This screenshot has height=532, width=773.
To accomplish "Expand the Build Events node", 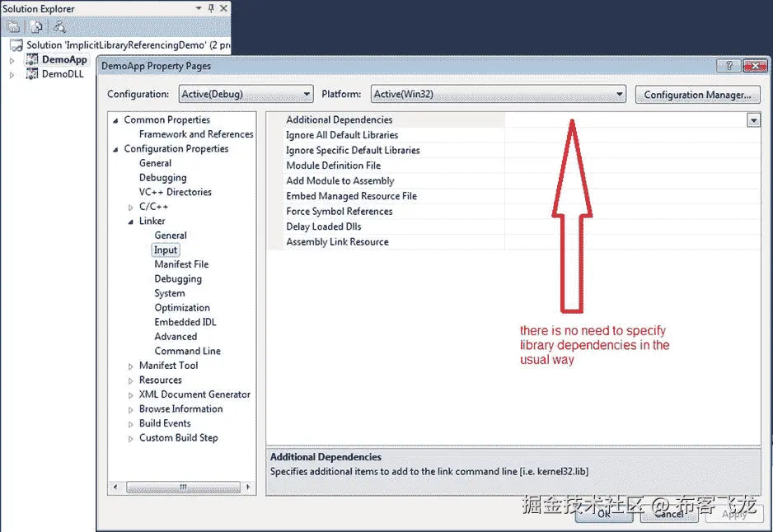I will click(x=131, y=424).
